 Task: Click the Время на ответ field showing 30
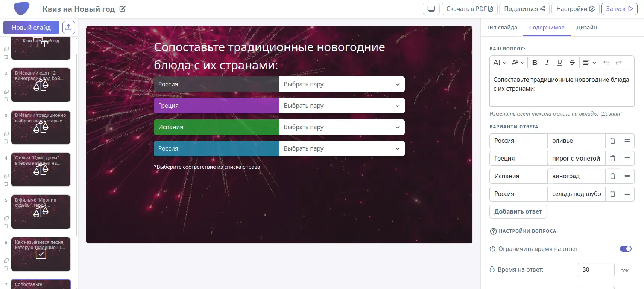point(596,269)
